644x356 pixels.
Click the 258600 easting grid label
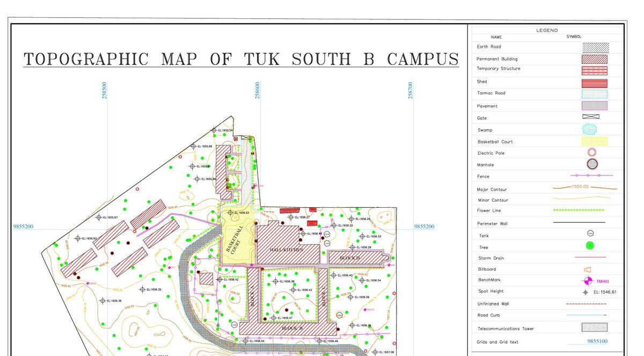point(257,90)
